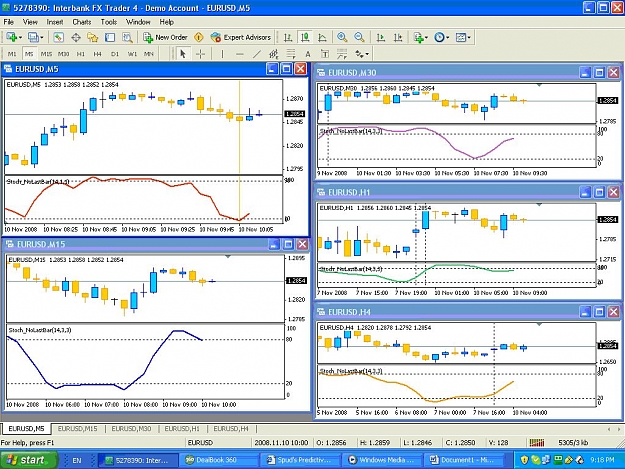Switch to M15 timeframe button

click(46, 53)
